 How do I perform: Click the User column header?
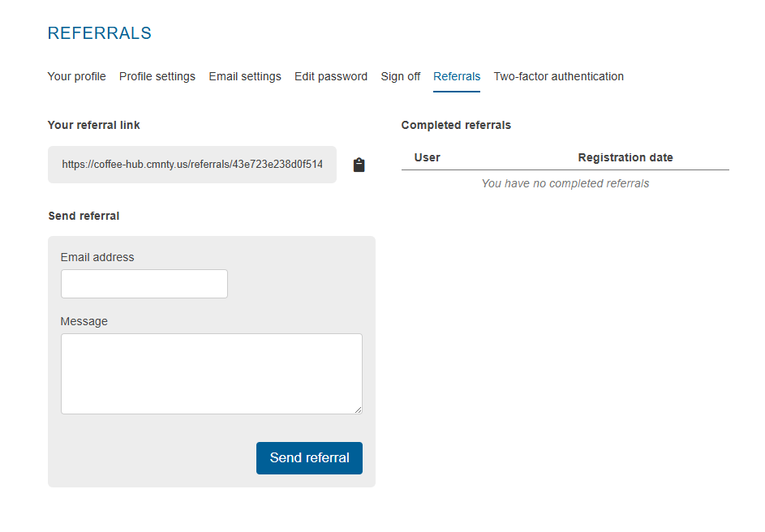click(428, 157)
